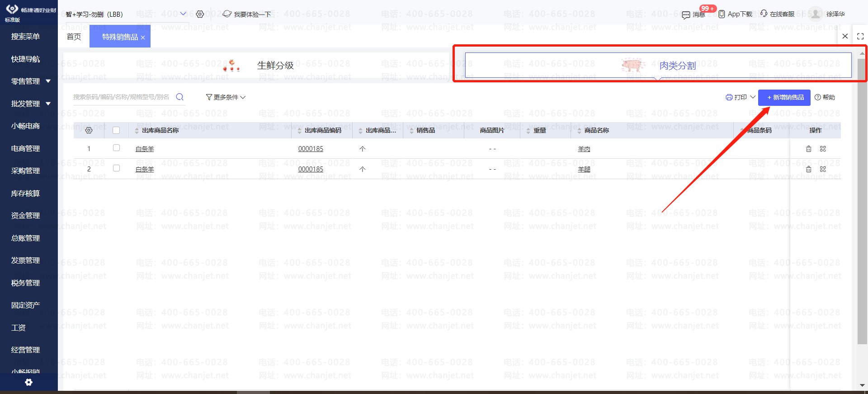This screenshot has width=868, height=394.
Task: Open 税务管理 module
Action: tap(26, 283)
